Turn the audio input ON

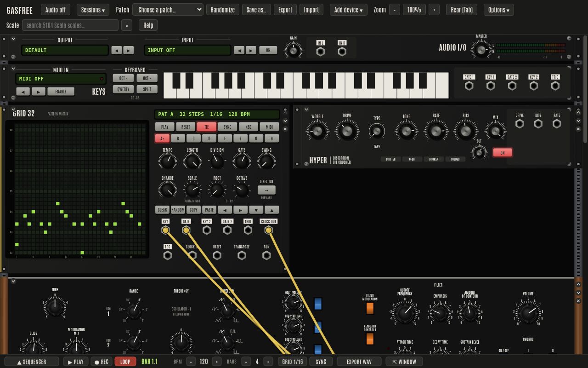(268, 50)
